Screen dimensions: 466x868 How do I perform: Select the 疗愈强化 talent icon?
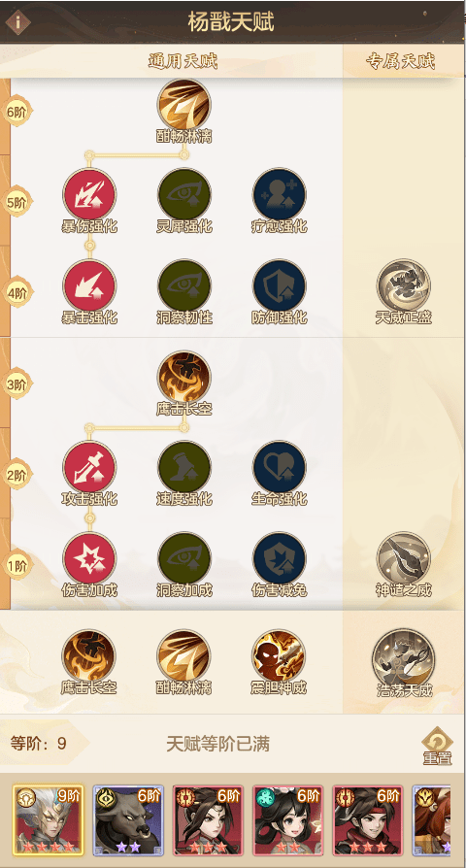point(280,195)
